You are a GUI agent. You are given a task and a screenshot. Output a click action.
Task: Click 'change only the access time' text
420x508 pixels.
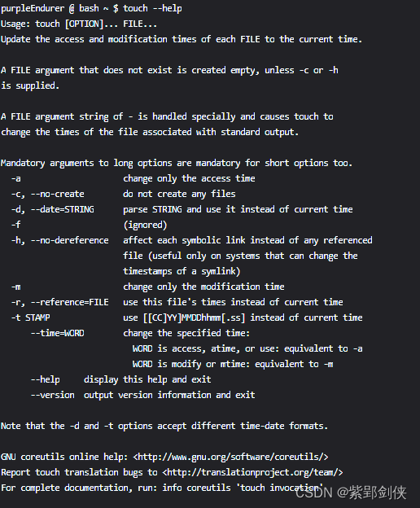coord(189,178)
